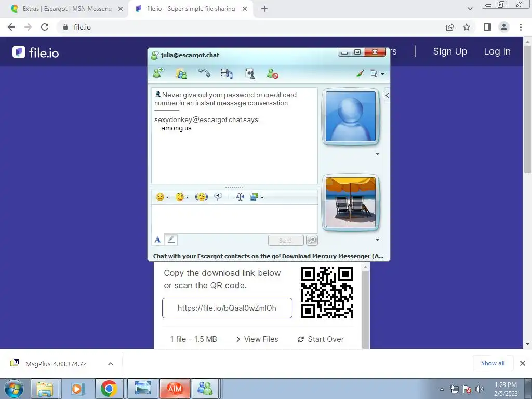Launch the games icon in messenger toolbar
The width and height of the screenshot is (532, 399).
250,74
